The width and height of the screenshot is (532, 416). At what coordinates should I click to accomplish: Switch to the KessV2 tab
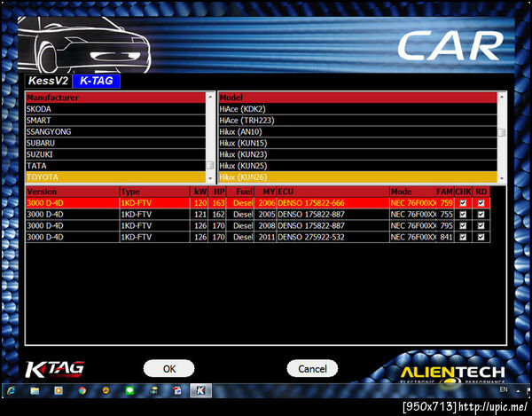(48, 81)
